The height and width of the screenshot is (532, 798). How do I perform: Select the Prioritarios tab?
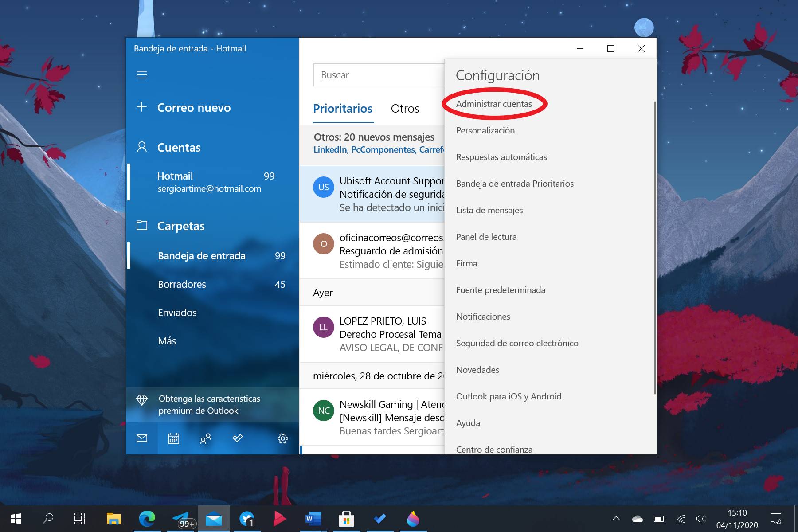coord(343,108)
